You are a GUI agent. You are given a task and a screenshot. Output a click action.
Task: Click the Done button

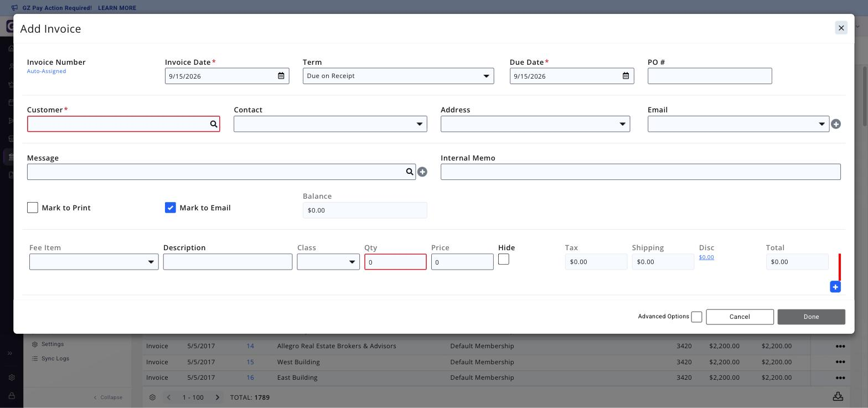click(x=811, y=317)
